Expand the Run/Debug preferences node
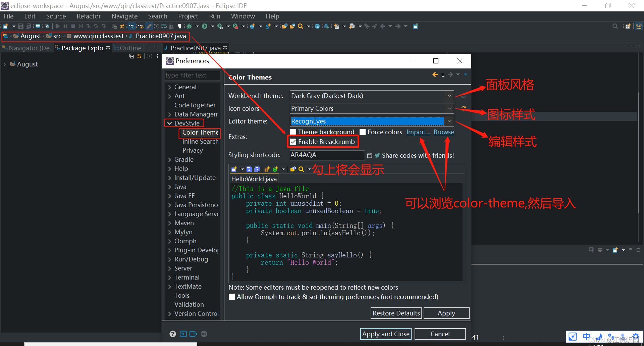The height and width of the screenshot is (346, 644). [x=170, y=259]
